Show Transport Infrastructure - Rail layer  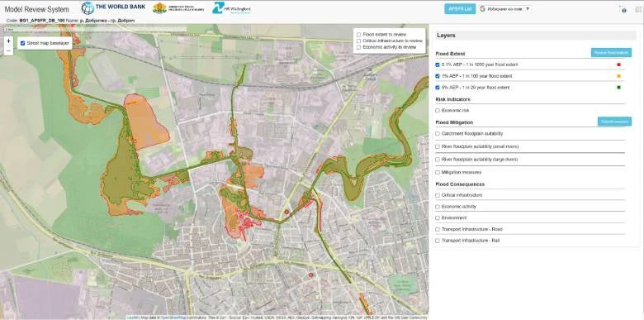[x=438, y=241]
